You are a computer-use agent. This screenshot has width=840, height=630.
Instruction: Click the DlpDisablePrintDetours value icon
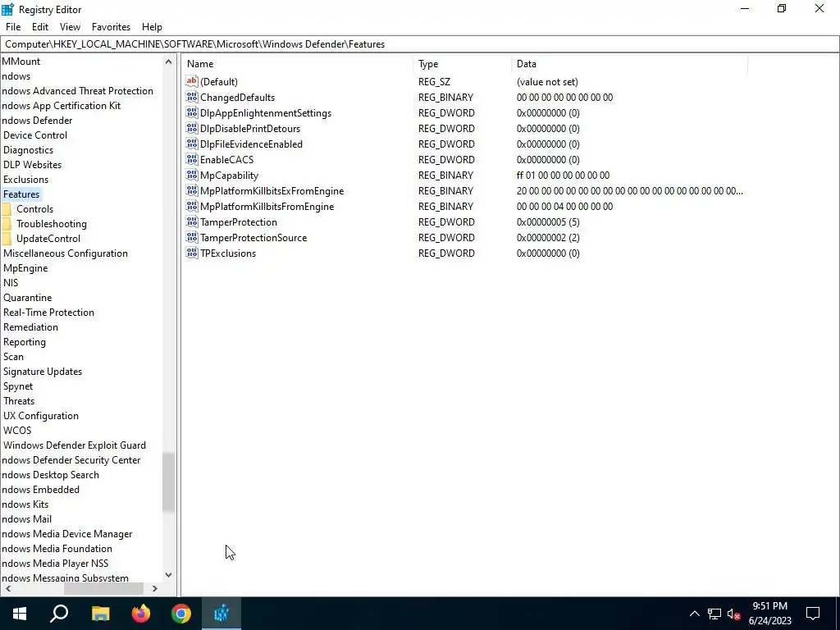(192, 128)
